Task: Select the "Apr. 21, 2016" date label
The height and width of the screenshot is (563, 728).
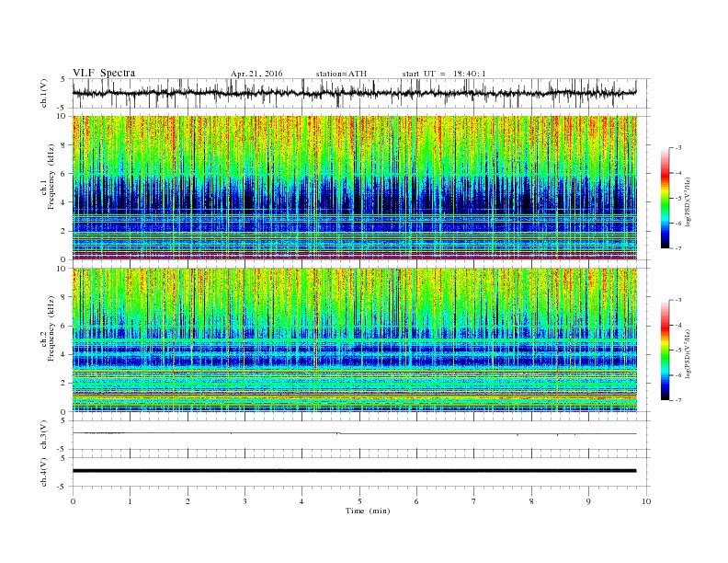Action: click(x=256, y=74)
